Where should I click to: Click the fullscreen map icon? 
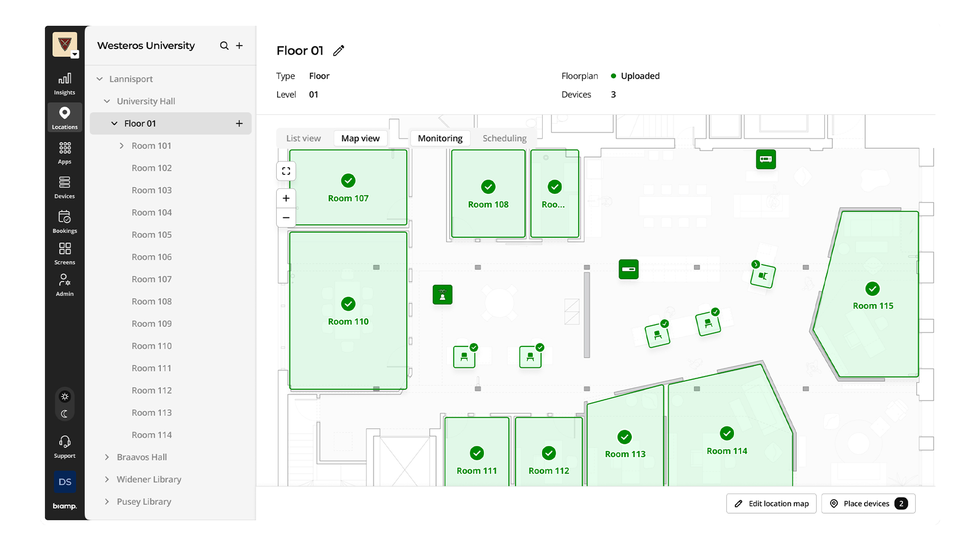click(x=286, y=171)
